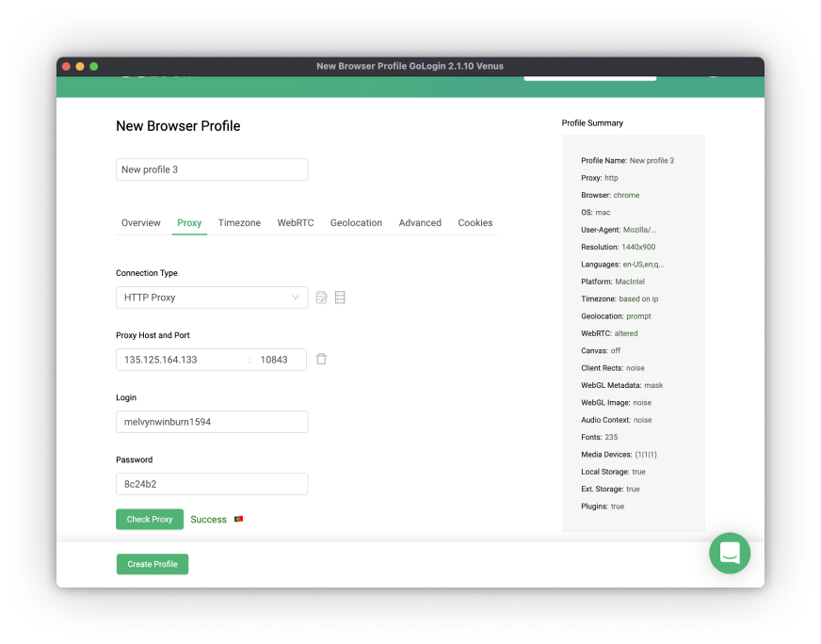Click the Login label above the username field
This screenshot has width=821, height=644.
[126, 397]
